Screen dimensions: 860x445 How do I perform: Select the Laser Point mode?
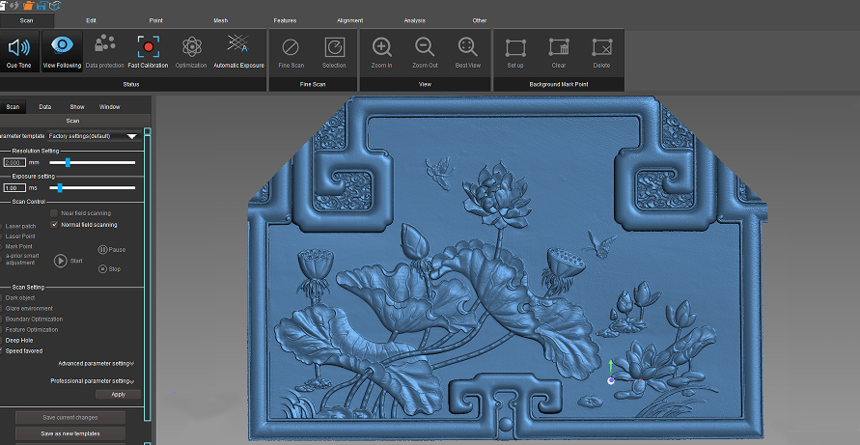20,236
